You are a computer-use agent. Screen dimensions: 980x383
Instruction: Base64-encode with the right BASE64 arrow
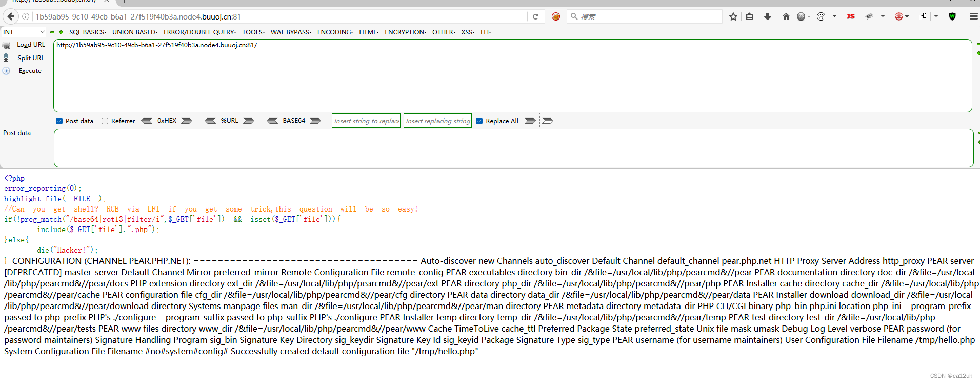coord(315,121)
